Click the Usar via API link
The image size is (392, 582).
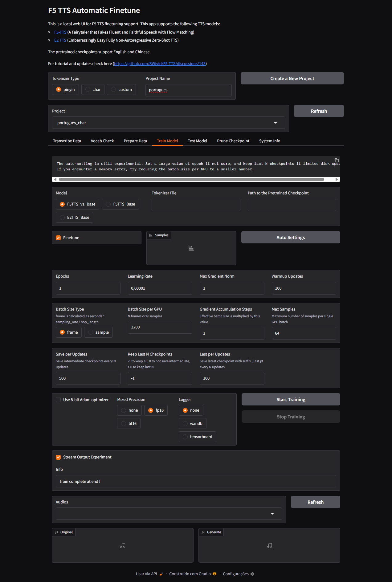tap(149, 574)
